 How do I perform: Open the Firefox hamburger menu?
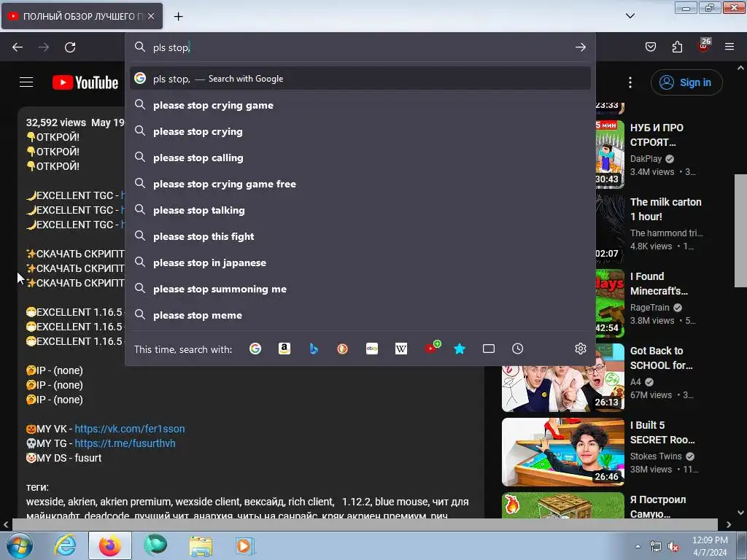[729, 47]
